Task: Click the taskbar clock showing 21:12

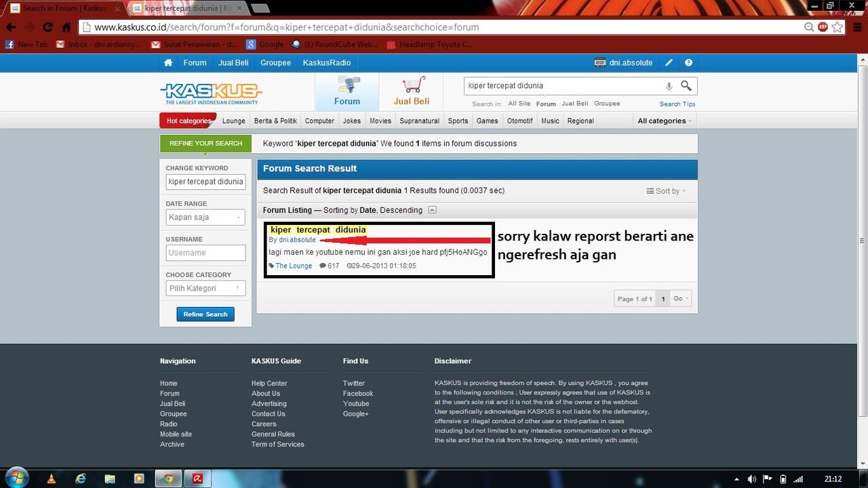Action: tap(833, 479)
